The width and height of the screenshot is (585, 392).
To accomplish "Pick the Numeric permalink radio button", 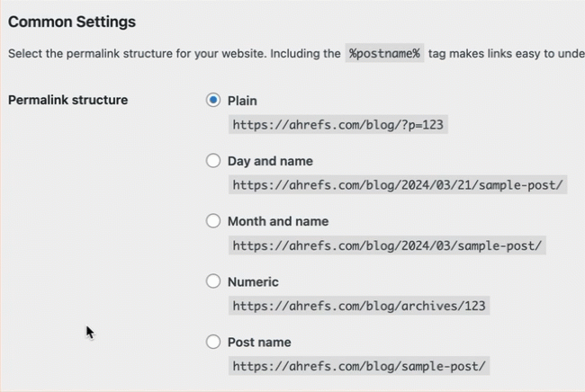I will click(213, 281).
